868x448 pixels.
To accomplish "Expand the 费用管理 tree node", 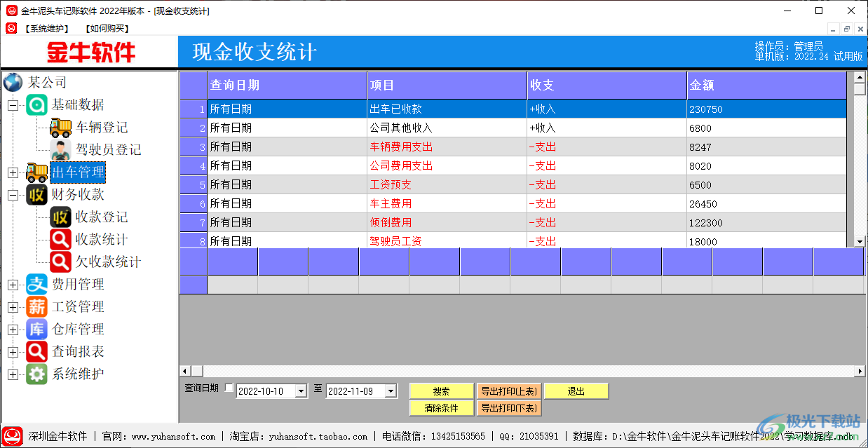I will coord(13,285).
